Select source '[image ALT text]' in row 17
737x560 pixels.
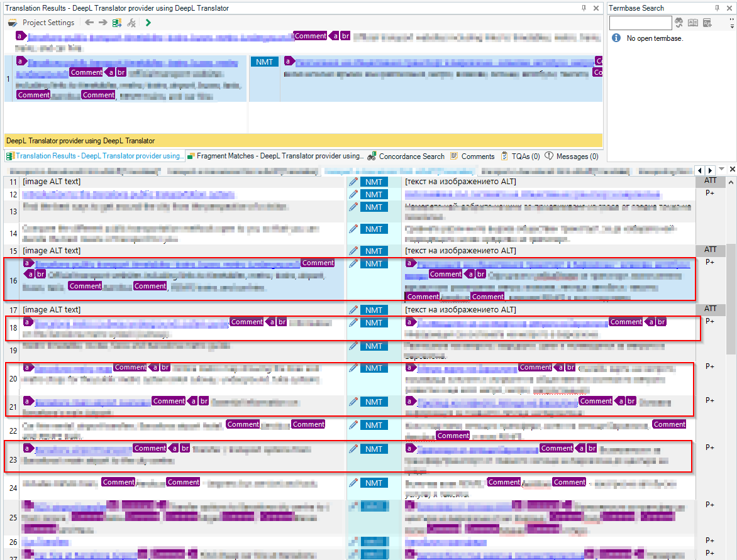point(52,310)
